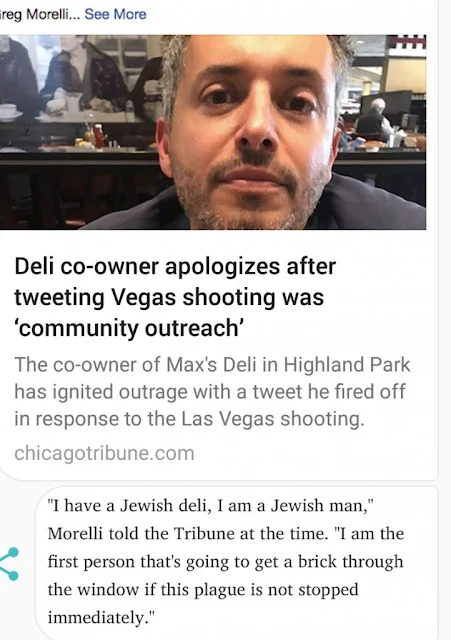Click the teal share icon beside the quote
The height and width of the screenshot is (640, 451).
pos(9,564)
